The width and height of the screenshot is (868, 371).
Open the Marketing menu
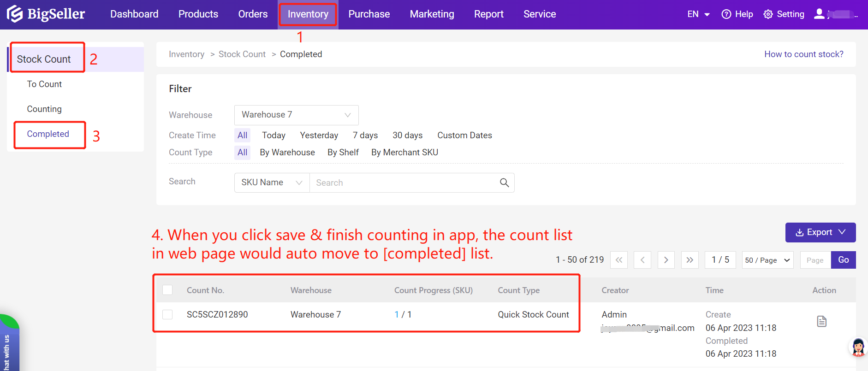[432, 14]
